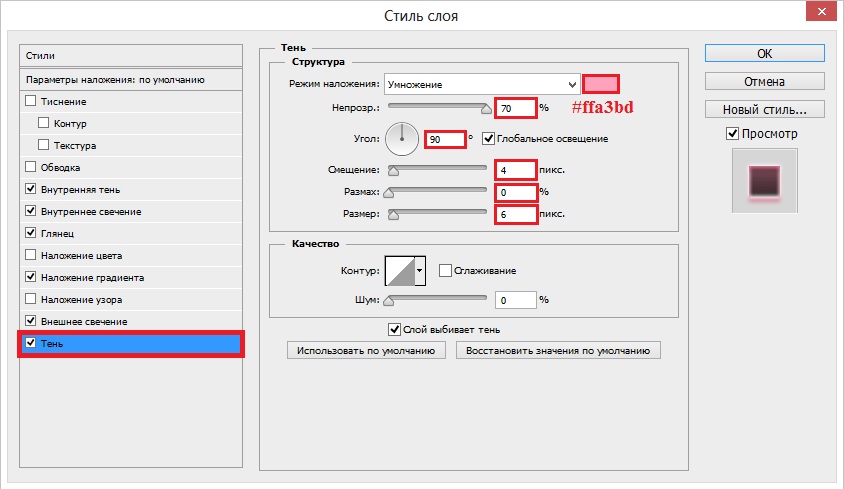Click the Смещение field showing 4
Viewport: 844px width, 489px height.
click(x=516, y=170)
